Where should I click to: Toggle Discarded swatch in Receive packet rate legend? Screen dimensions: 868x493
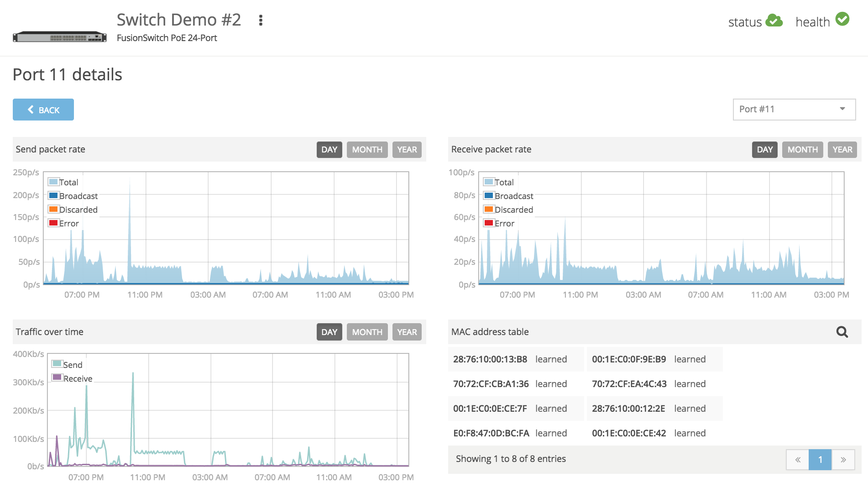[489, 209]
